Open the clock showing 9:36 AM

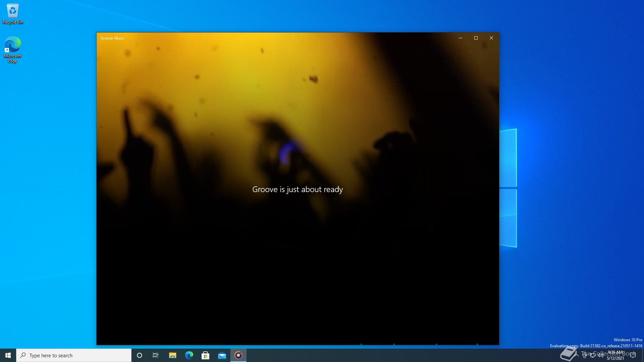click(x=615, y=355)
